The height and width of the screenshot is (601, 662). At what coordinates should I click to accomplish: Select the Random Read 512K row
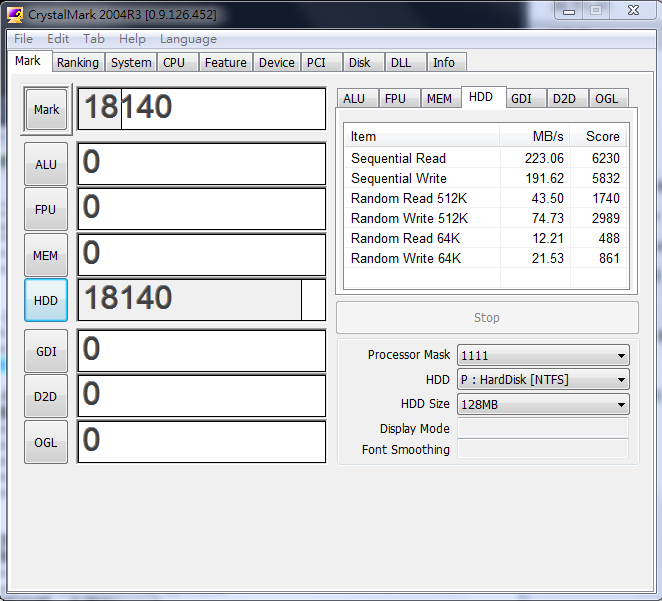[486, 198]
